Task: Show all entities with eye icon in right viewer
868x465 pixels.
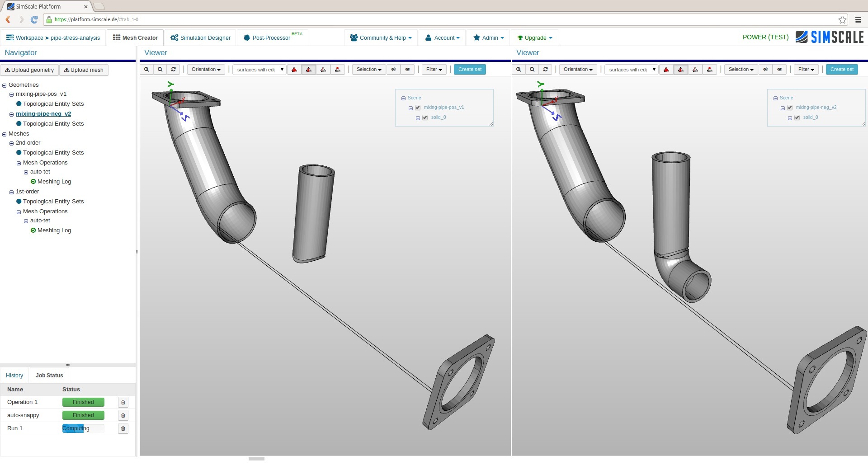Action: coord(779,69)
